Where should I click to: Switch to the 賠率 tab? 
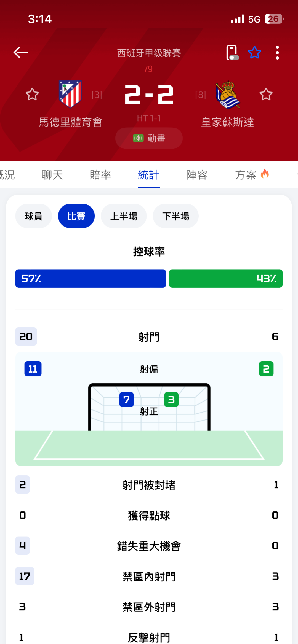[x=100, y=175]
